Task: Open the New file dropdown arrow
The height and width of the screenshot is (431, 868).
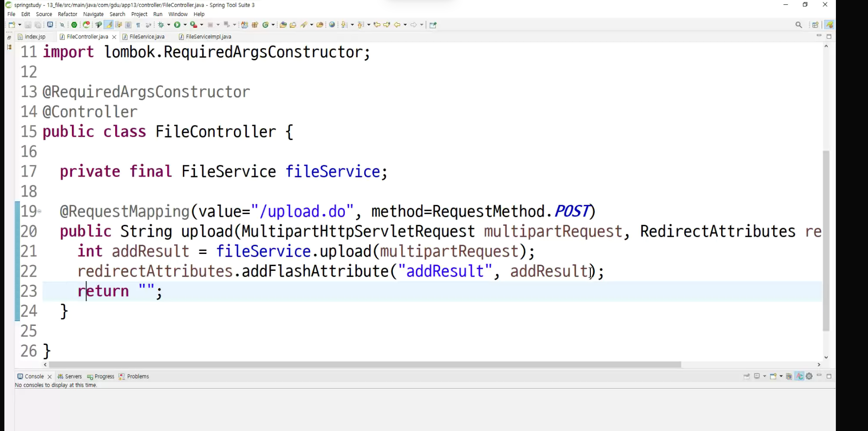Action: click(x=19, y=25)
